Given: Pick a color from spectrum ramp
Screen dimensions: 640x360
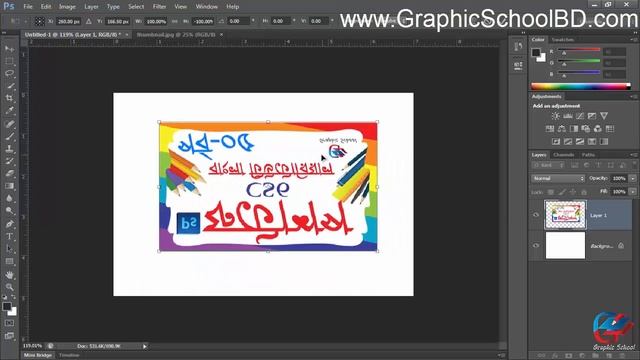Looking at the screenshot, I should tap(581, 86).
